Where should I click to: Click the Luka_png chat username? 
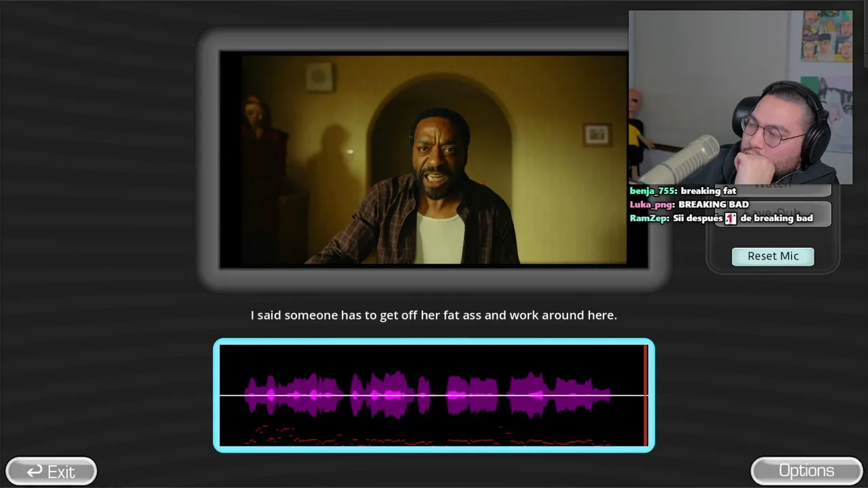tap(652, 205)
